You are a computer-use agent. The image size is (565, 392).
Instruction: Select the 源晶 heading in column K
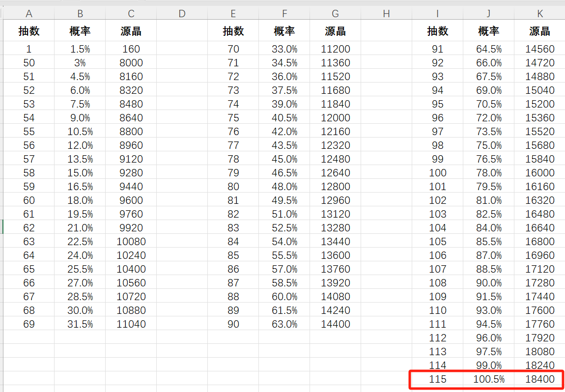coord(540,30)
